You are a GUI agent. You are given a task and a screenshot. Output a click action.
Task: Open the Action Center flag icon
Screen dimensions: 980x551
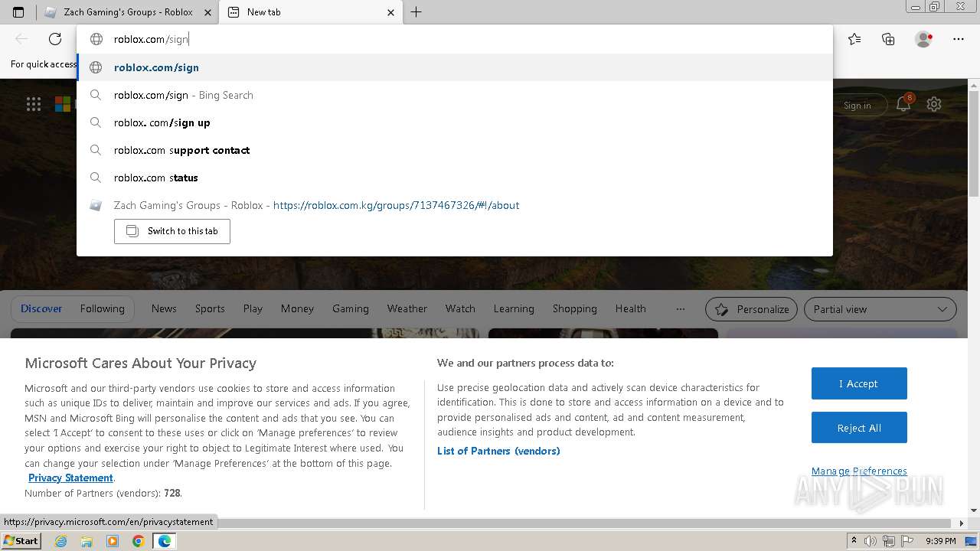click(x=906, y=541)
